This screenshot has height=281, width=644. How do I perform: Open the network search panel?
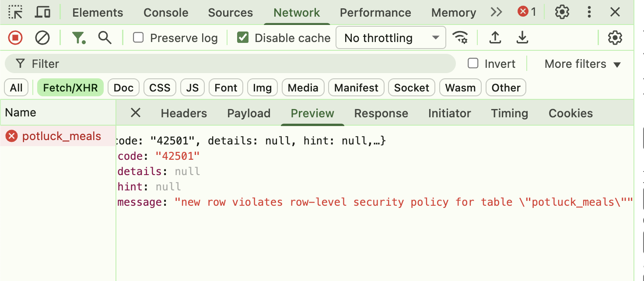pos(105,38)
